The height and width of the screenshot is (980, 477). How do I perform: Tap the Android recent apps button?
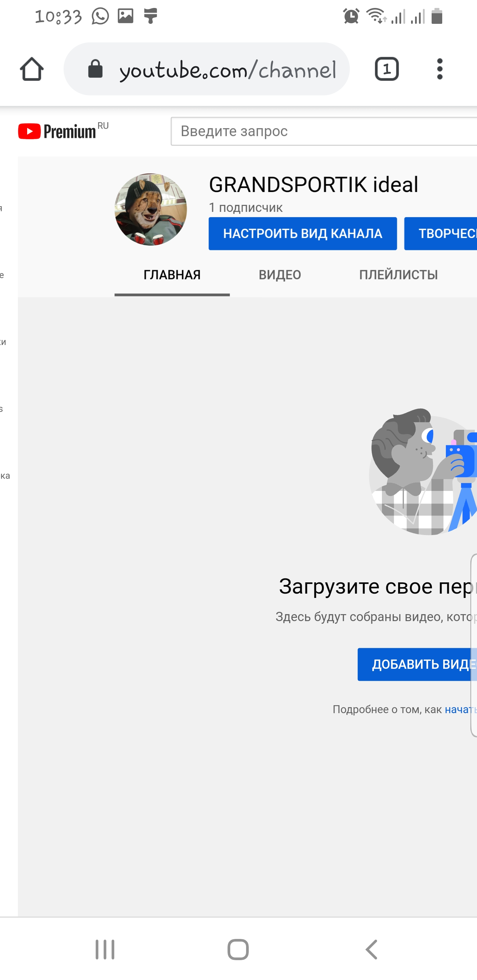tap(105, 950)
